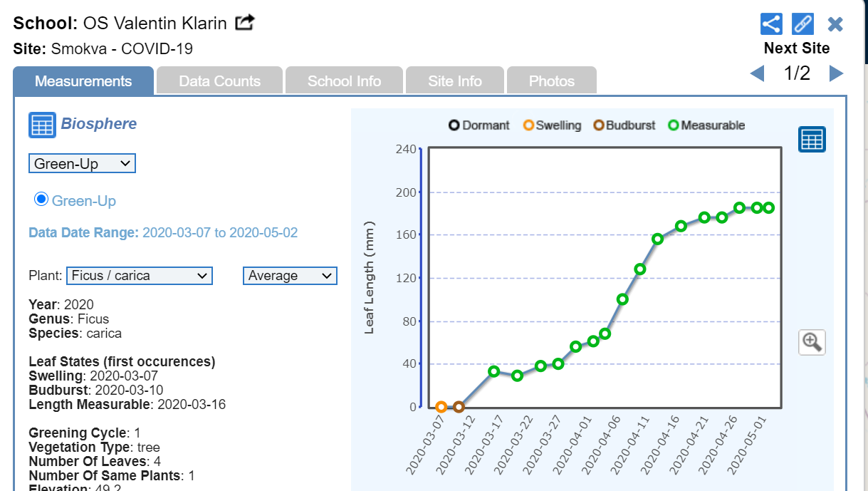Switch to the Photos tab

(x=551, y=81)
